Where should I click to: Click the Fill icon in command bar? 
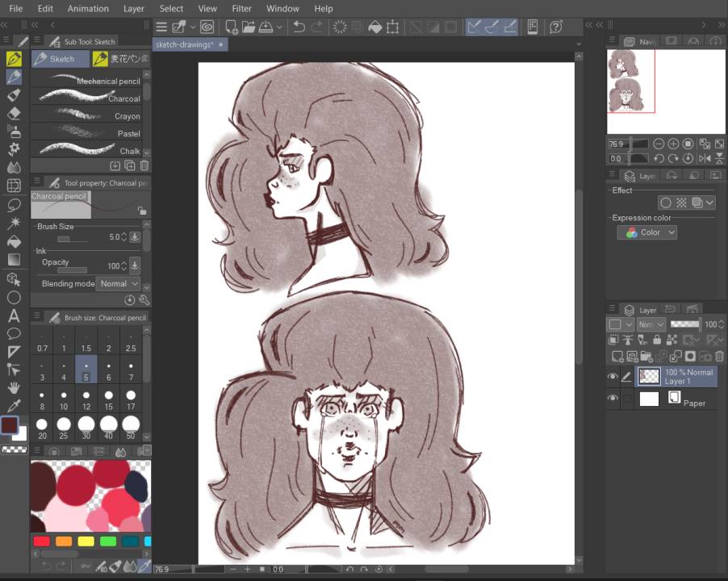tap(374, 27)
